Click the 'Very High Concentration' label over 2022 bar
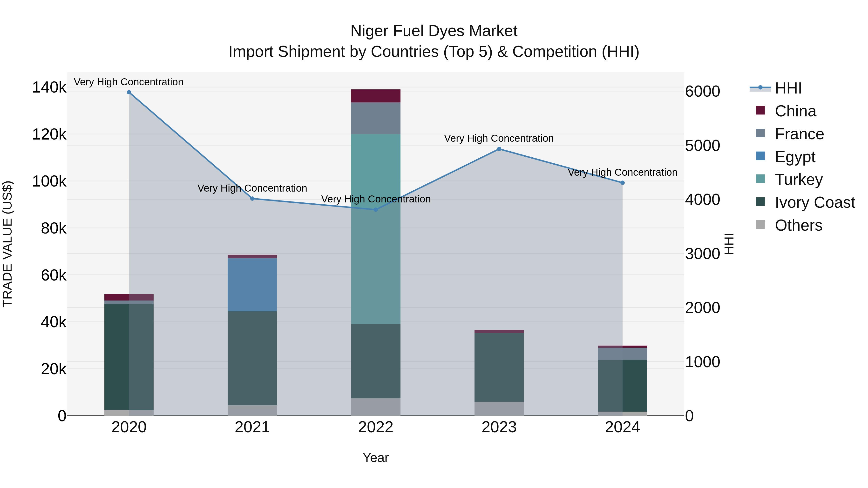This screenshot has width=868, height=488. pos(376,199)
